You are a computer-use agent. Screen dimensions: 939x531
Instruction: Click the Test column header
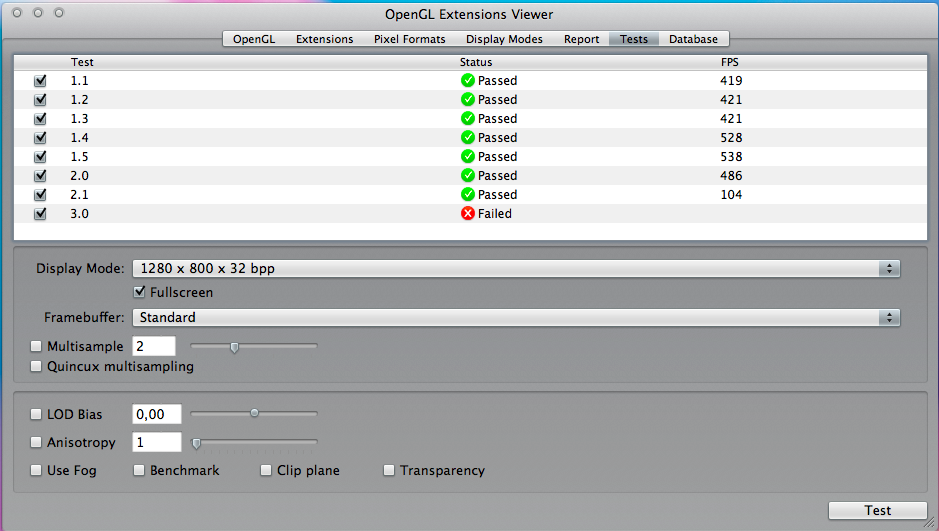(x=82, y=62)
